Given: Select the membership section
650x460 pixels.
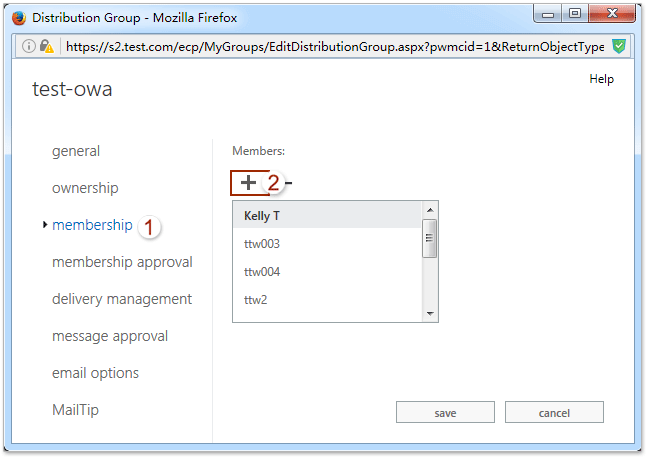Looking at the screenshot, I should 92,225.
